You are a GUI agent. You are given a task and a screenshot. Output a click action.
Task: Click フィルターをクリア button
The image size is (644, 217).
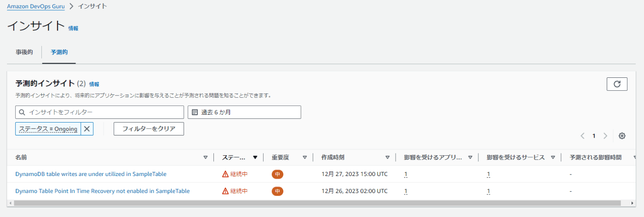click(149, 129)
